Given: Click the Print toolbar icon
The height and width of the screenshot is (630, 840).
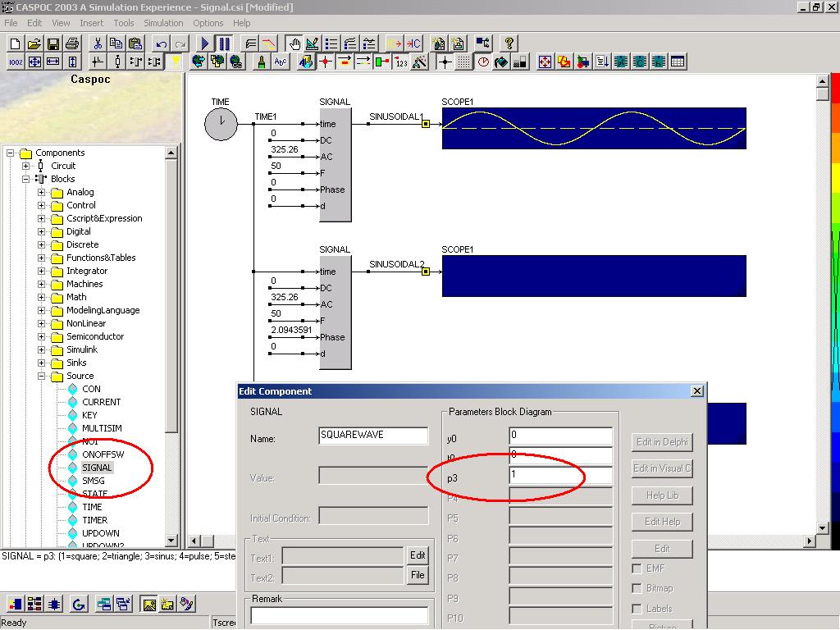Looking at the screenshot, I should 71,43.
